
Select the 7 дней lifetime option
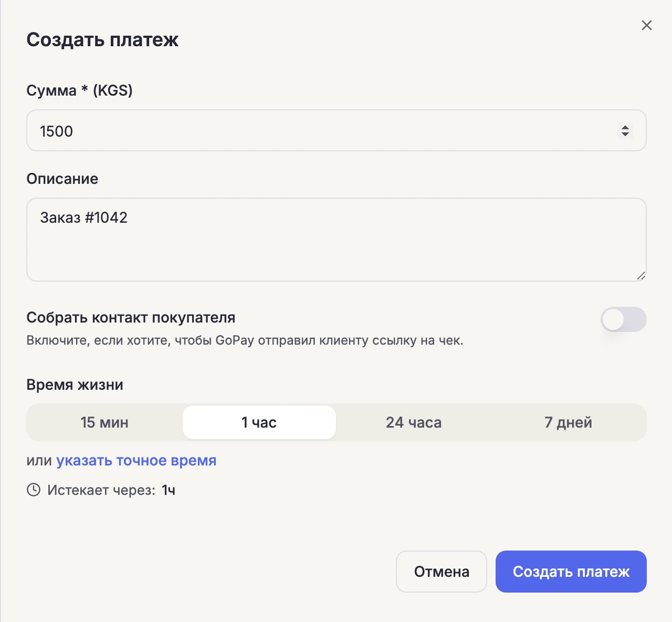tap(568, 422)
